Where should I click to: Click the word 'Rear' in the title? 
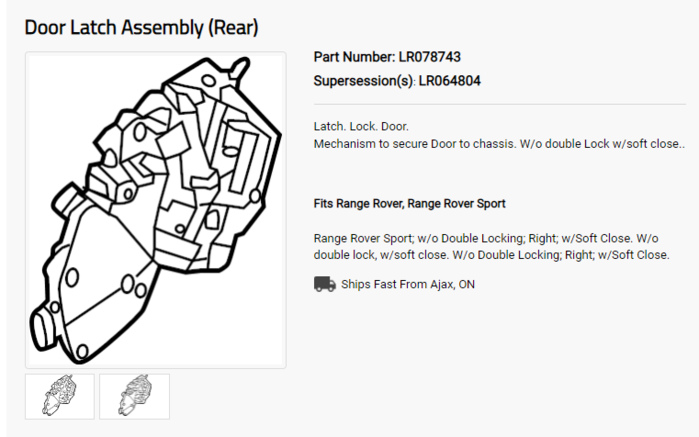click(x=234, y=28)
